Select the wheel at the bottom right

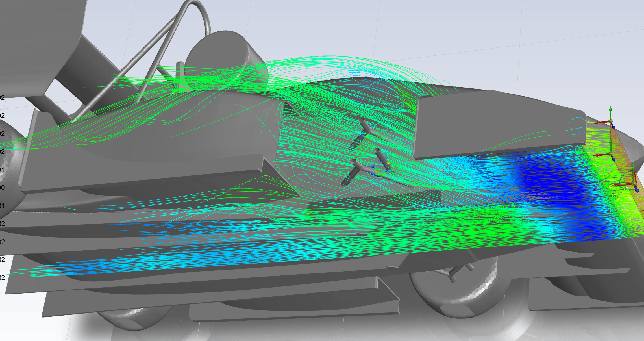(x=458, y=294)
